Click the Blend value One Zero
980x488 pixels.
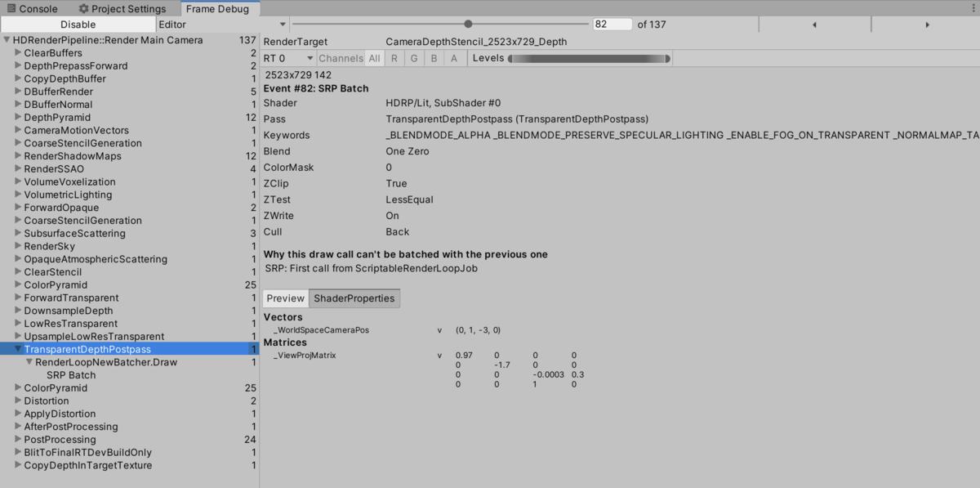pos(407,151)
